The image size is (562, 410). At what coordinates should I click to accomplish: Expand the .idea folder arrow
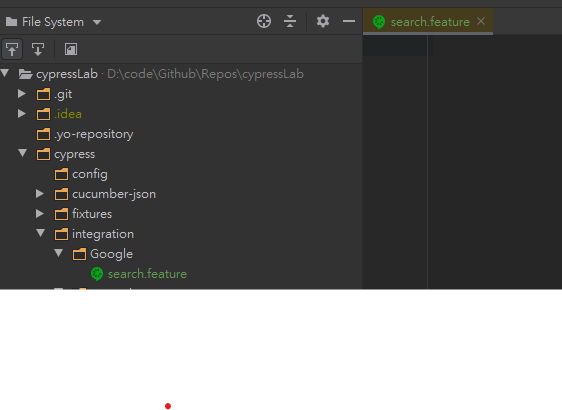point(22,114)
